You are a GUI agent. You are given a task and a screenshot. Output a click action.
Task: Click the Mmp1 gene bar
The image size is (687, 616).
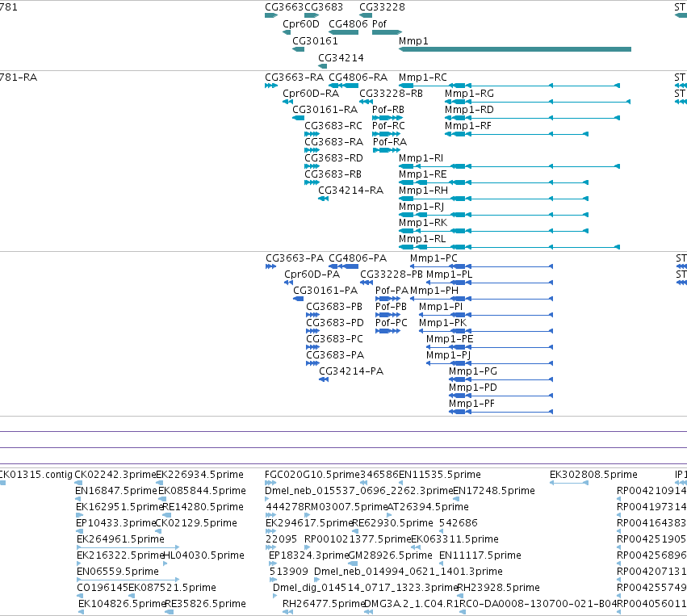pyautogui.click(x=515, y=49)
